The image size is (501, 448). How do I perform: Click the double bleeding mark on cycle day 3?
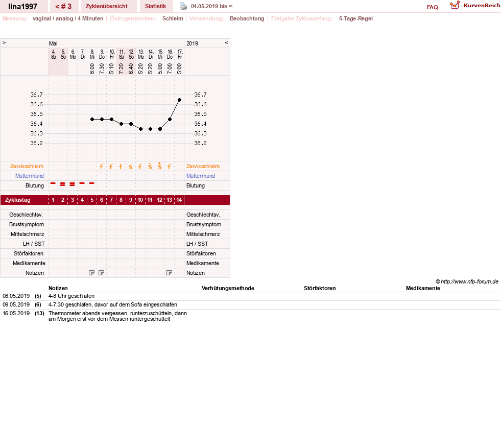point(72,184)
